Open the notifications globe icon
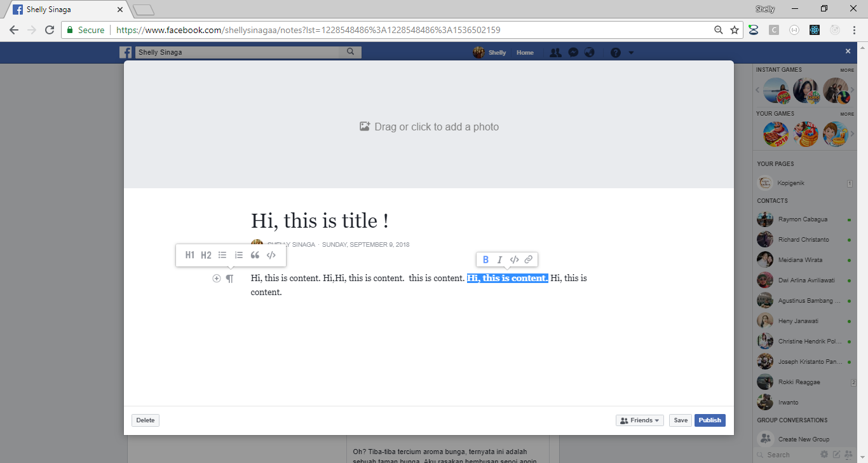This screenshot has width=868, height=463. (590, 52)
